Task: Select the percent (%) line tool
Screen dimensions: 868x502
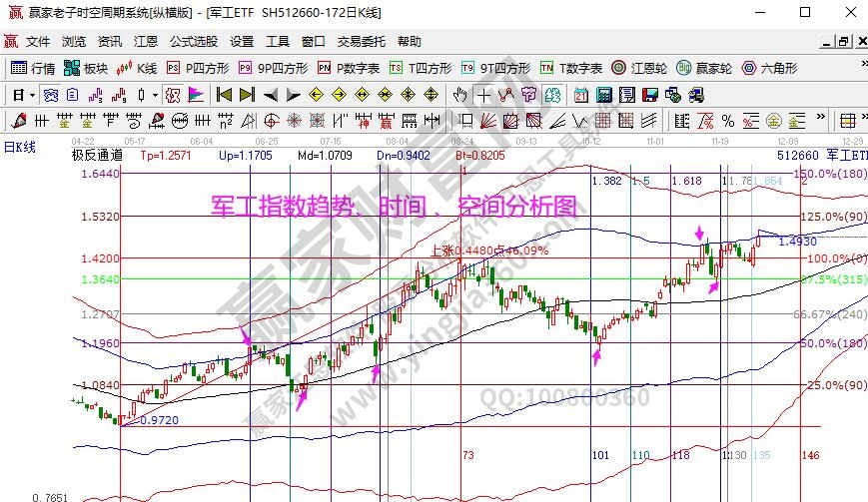Action: tap(727, 121)
